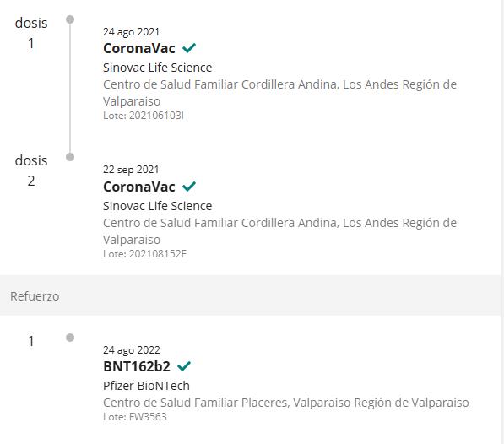This screenshot has width=504, height=444.
Task: Click lot number FW3563
Action: click(148, 417)
